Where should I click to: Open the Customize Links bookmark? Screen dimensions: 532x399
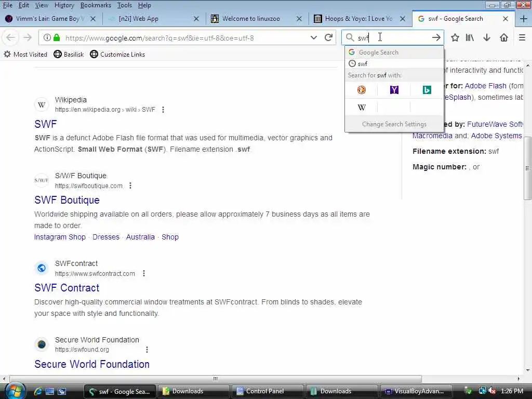[x=117, y=54]
